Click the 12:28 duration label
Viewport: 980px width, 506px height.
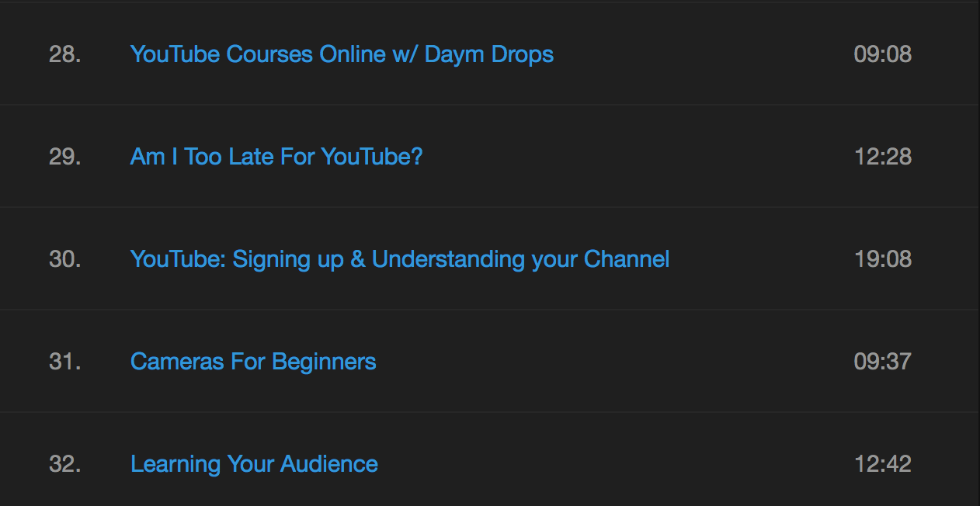(883, 157)
